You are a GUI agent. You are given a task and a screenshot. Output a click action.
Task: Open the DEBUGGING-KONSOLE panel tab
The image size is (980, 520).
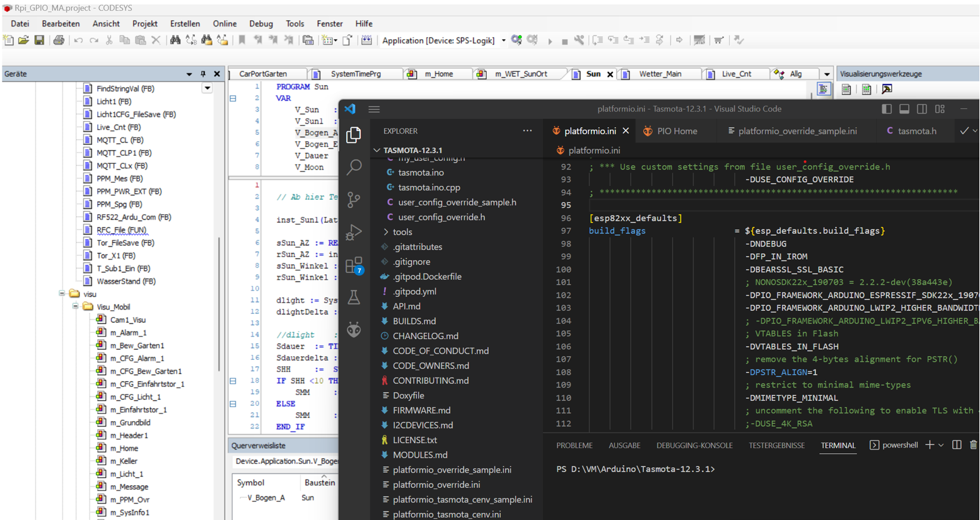[x=694, y=445]
